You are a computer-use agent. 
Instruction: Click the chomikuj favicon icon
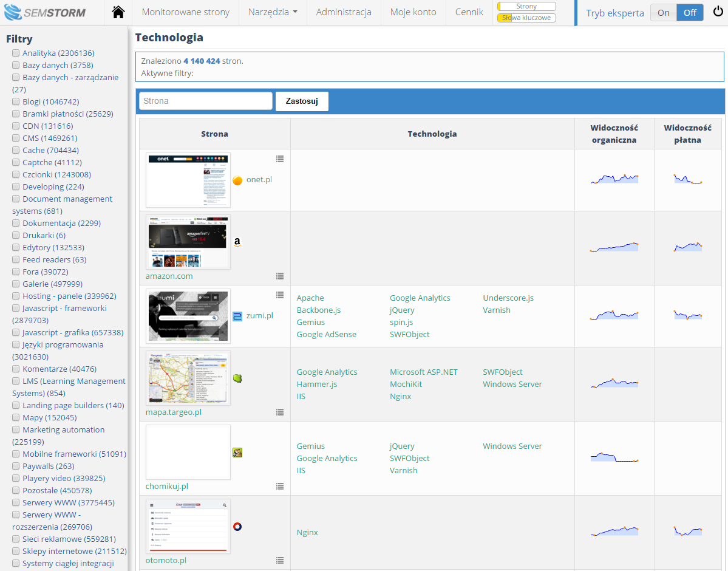[x=237, y=453]
